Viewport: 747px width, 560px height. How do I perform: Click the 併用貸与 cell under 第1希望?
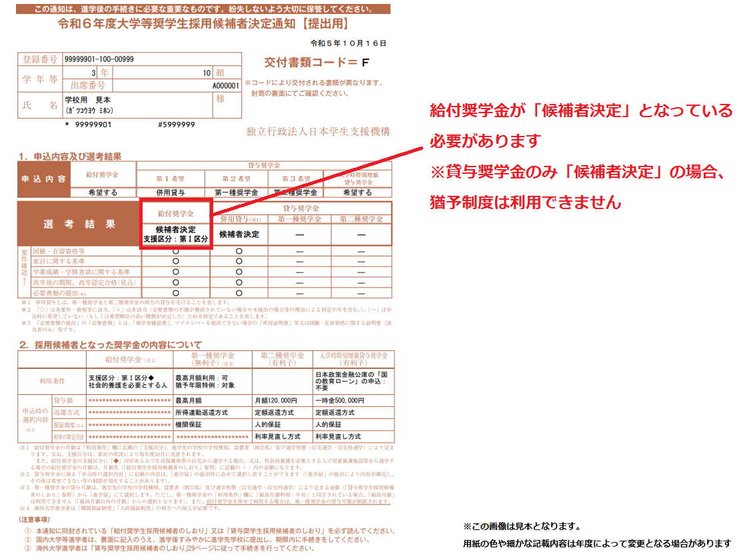[x=169, y=192]
